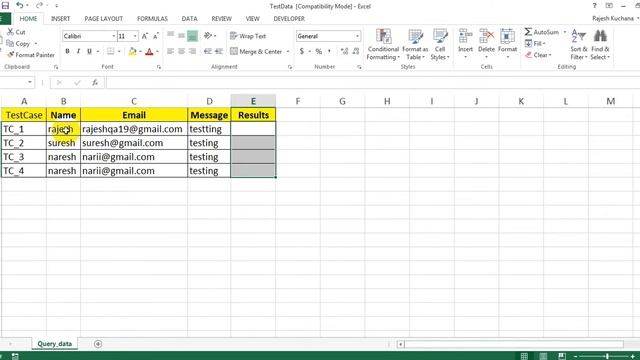
Task: Click the Copy icon
Action: click(11, 43)
